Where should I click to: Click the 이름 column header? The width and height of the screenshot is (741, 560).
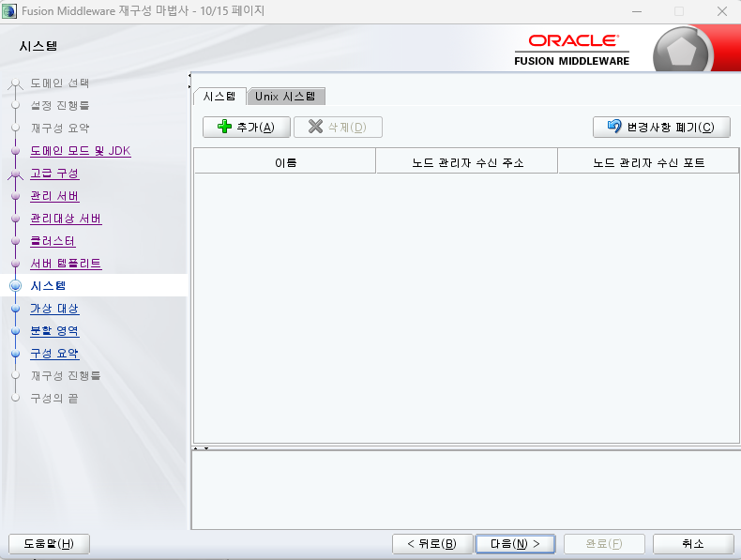point(285,161)
